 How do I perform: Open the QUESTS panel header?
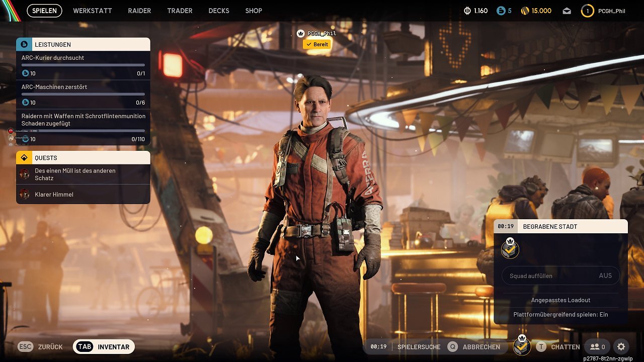83,157
